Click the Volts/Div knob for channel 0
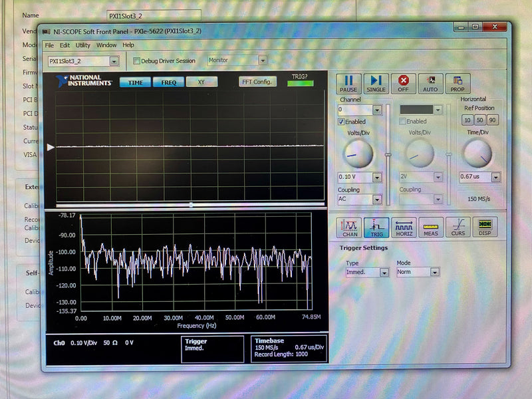This screenshot has height=399, width=532. click(357, 154)
